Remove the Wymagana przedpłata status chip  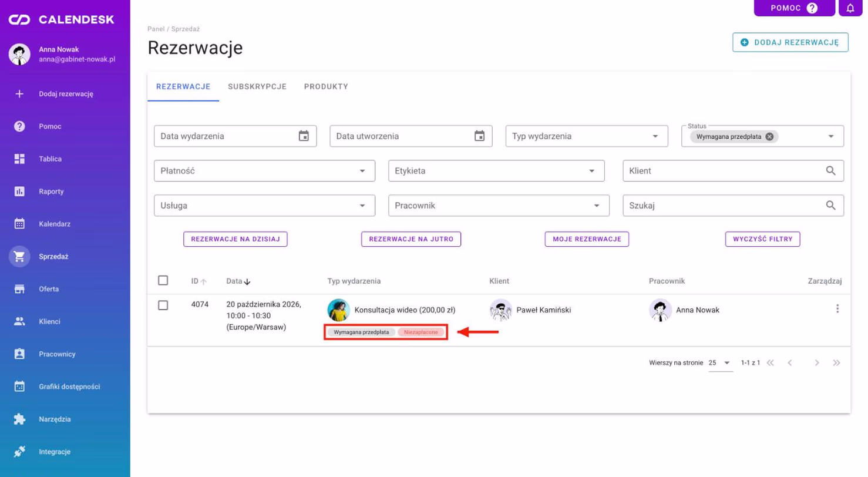point(769,136)
